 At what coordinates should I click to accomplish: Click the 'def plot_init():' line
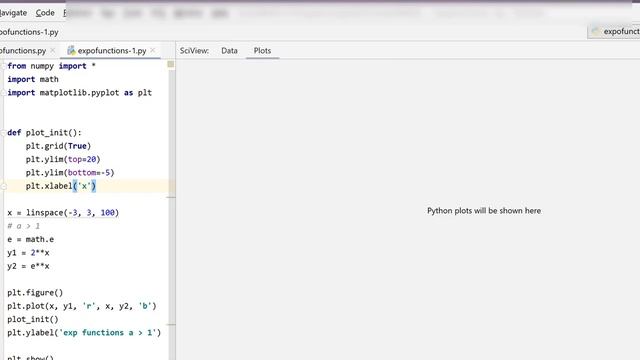[44, 133]
